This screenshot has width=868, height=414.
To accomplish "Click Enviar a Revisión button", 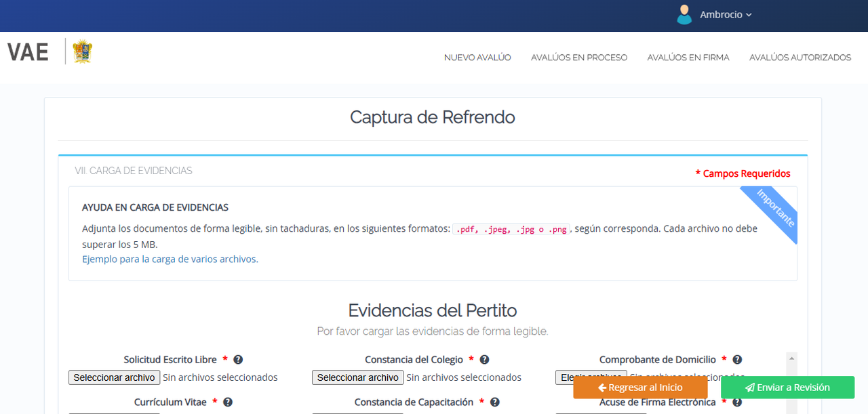I will point(787,388).
